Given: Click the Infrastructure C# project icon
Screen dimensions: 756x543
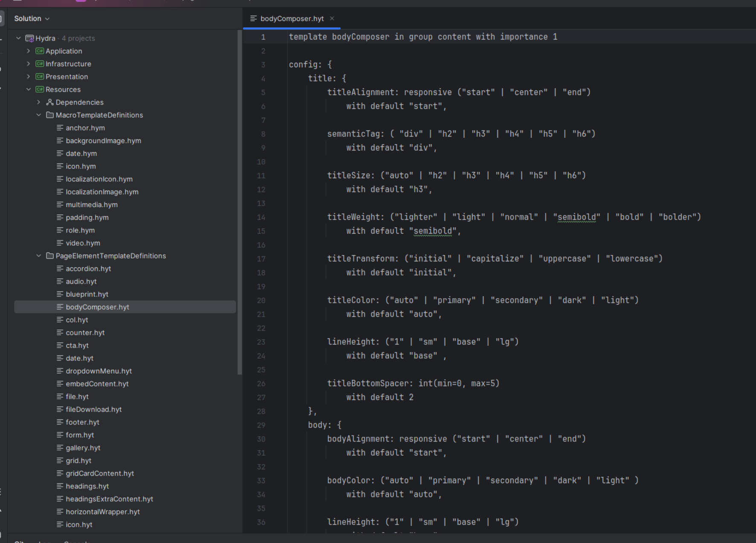Looking at the screenshot, I should [x=40, y=64].
